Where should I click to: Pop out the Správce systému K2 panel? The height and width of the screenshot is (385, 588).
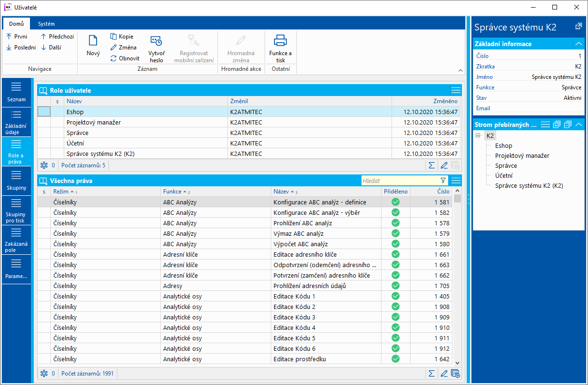[x=578, y=27]
